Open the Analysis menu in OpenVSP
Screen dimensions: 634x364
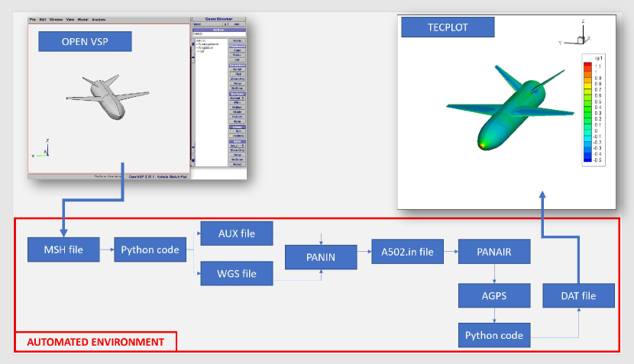[99, 19]
